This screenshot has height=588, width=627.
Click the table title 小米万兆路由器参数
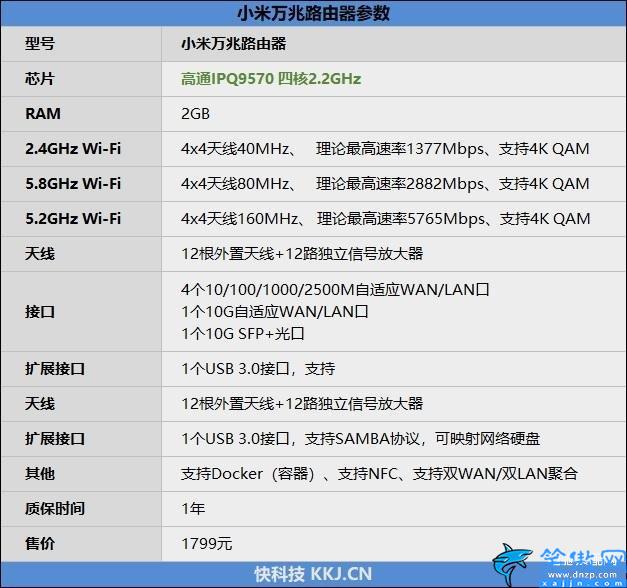click(313, 13)
